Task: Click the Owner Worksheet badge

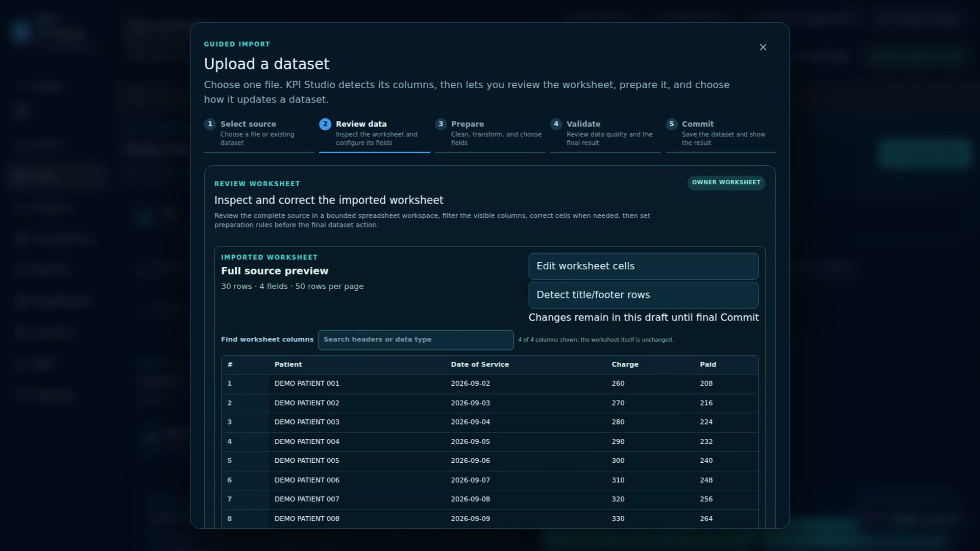Action: 726,183
